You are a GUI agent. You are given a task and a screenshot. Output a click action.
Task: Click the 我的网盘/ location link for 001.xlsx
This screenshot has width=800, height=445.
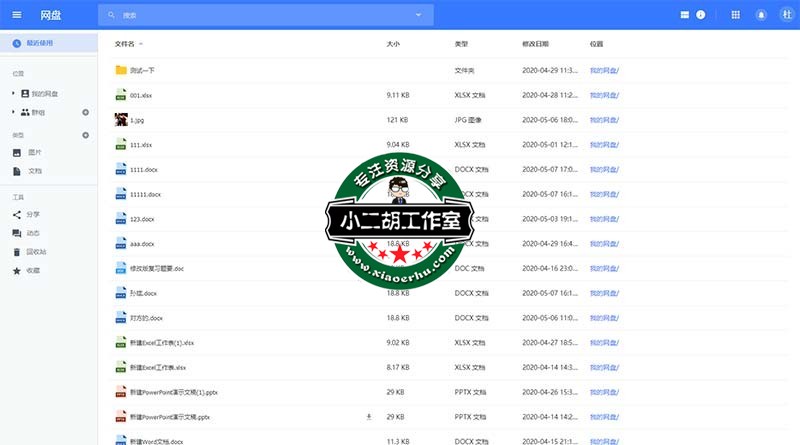[604, 95]
